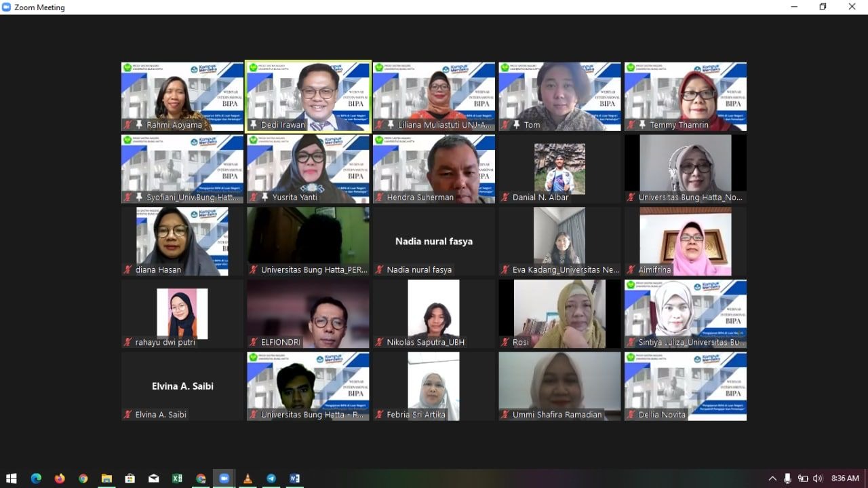This screenshot has width=868, height=488.
Task: Select Hendra Suherman's video tile
Action: click(x=434, y=168)
